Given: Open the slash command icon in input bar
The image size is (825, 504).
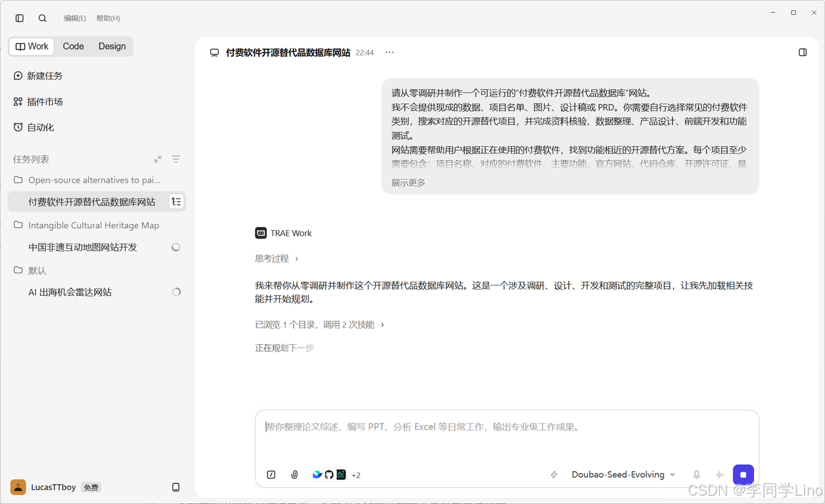Looking at the screenshot, I should (271, 475).
